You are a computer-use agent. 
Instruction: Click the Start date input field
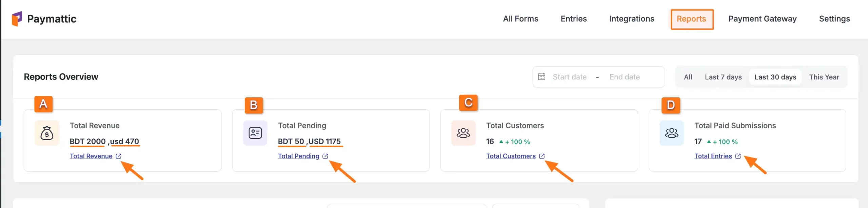pyautogui.click(x=570, y=77)
